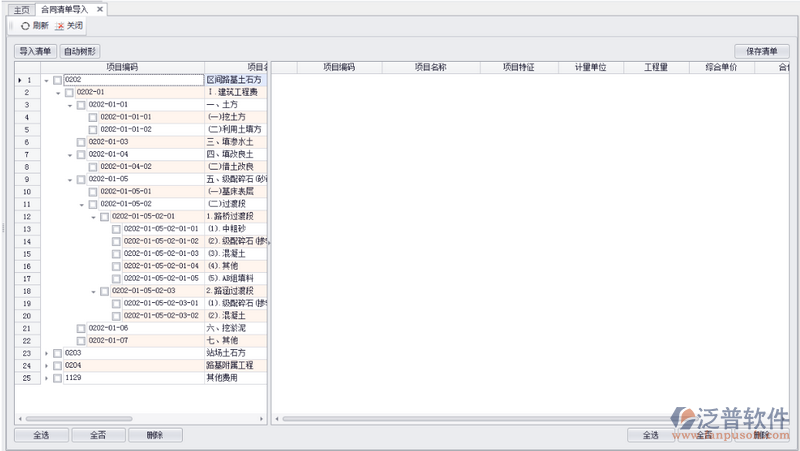
Task: Check the box for 0204
Action: (58, 365)
